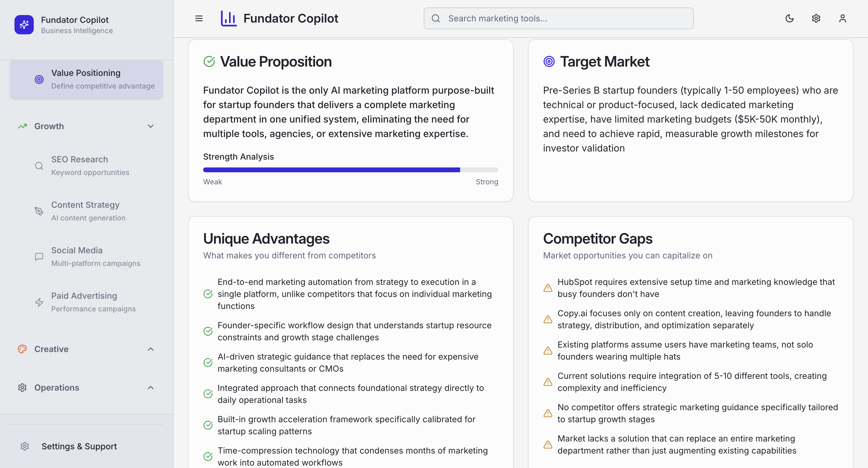The height and width of the screenshot is (468, 868).
Task: Click the sparkle app logo in sidebar
Action: coord(24,25)
